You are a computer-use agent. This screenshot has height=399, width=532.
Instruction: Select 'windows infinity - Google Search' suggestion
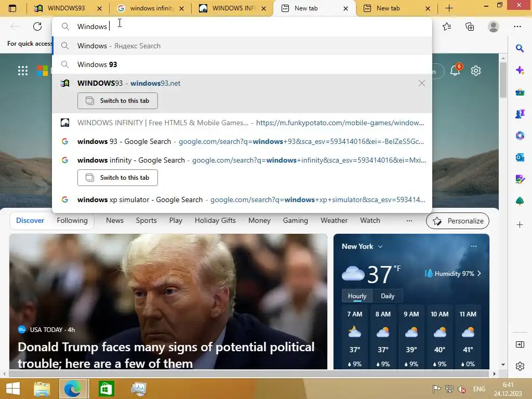coord(242,160)
